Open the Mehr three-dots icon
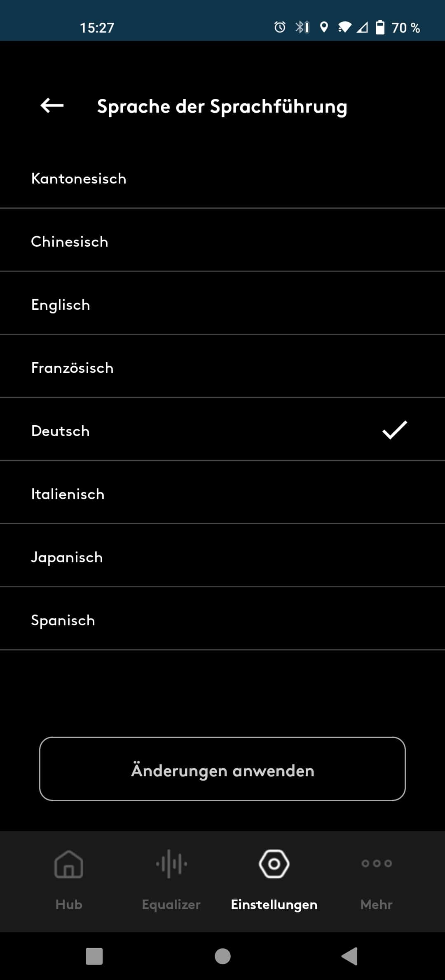Viewport: 445px width, 980px height. pyautogui.click(x=377, y=863)
